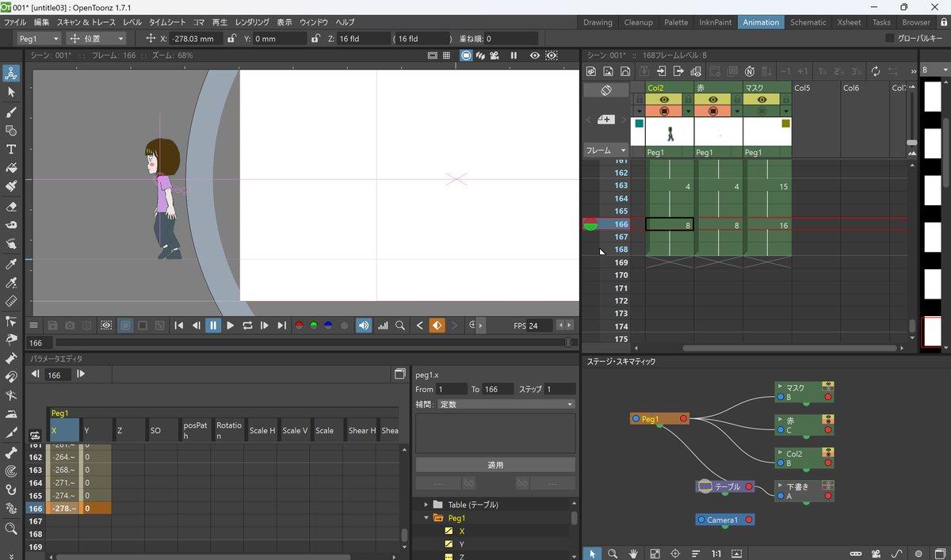Expand the Table (テーブル) tree item
The height and width of the screenshot is (560, 951).
[x=426, y=505]
